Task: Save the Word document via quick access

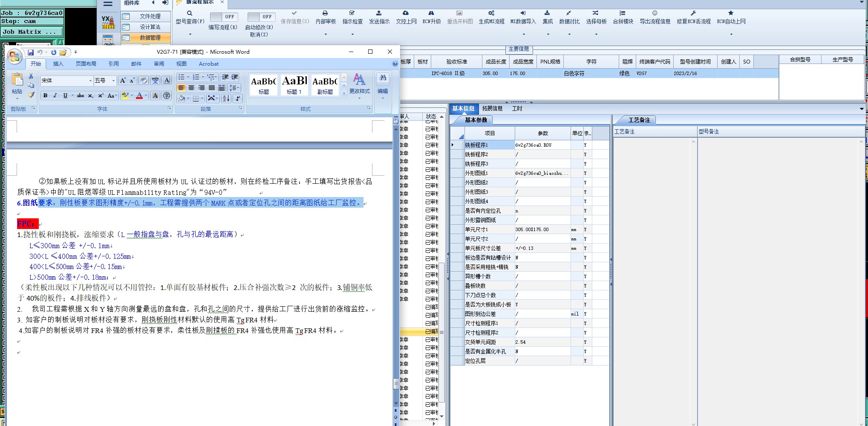Action: click(x=31, y=52)
